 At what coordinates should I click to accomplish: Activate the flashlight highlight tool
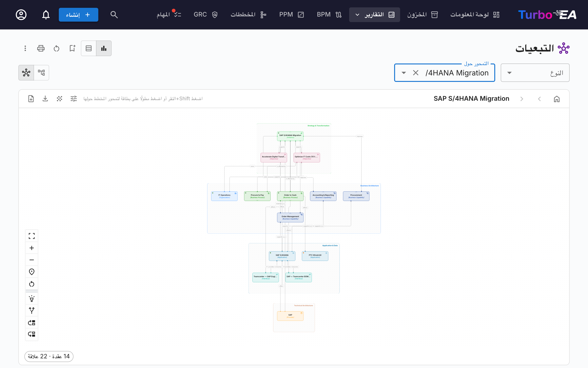(x=32, y=299)
